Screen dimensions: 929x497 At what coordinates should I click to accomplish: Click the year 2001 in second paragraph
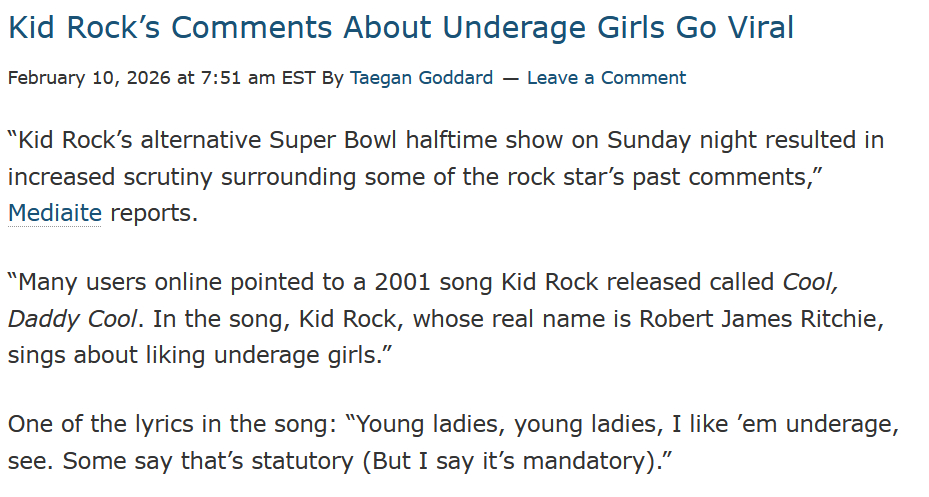coord(403,283)
